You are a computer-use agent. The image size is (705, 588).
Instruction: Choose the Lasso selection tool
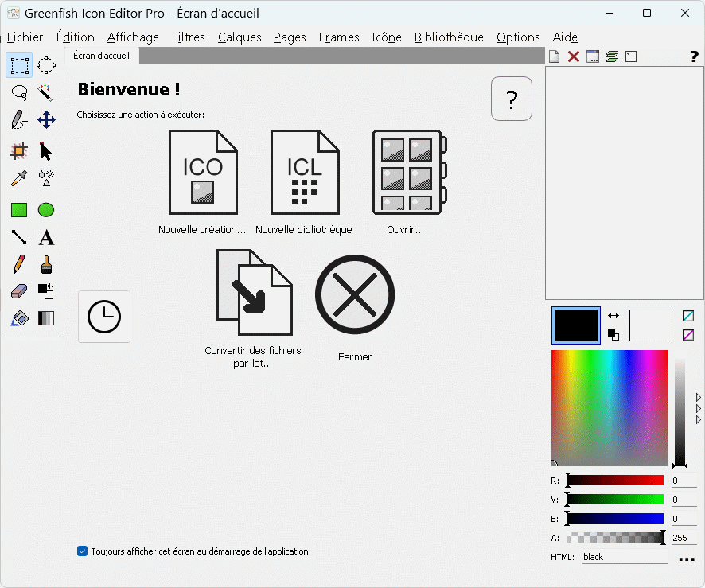point(19,92)
